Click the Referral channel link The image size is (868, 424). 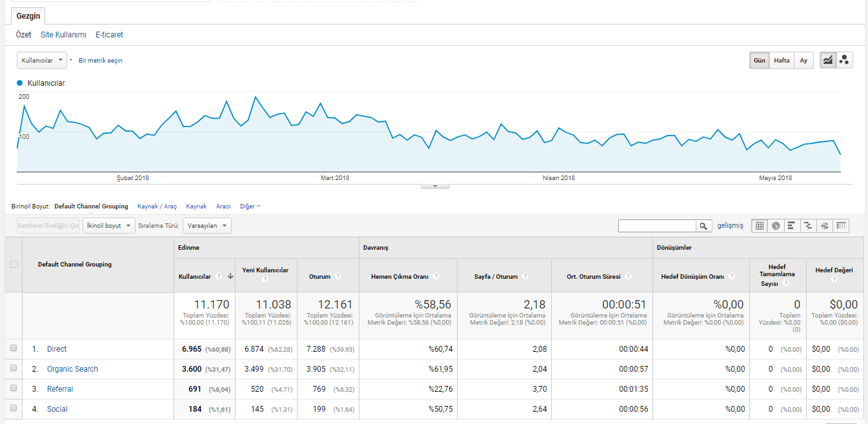coord(60,389)
